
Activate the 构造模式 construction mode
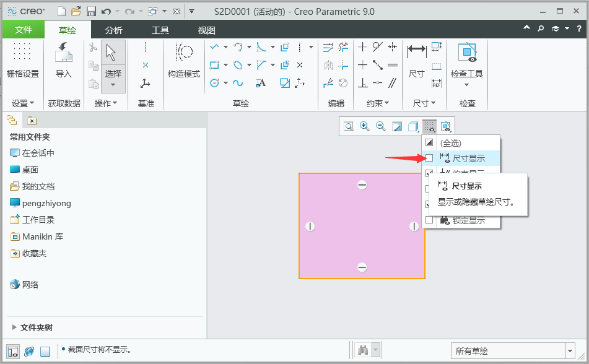coord(184,60)
